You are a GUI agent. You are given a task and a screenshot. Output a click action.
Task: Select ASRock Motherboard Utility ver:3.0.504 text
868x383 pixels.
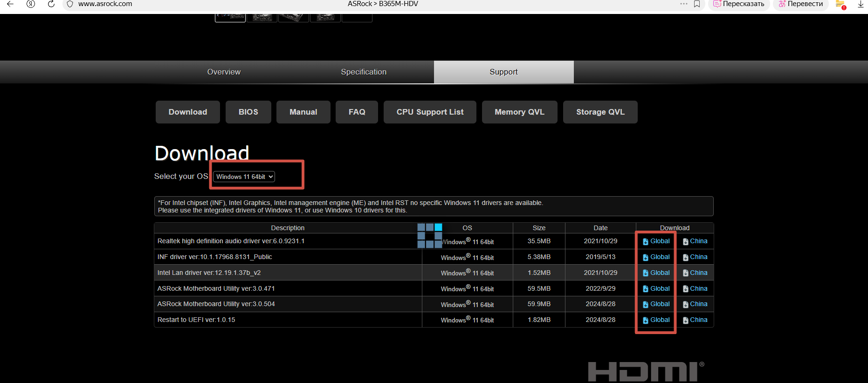pyautogui.click(x=216, y=304)
